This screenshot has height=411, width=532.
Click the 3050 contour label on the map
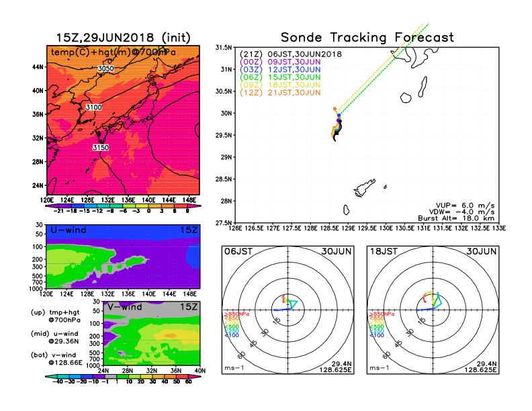tap(106, 68)
